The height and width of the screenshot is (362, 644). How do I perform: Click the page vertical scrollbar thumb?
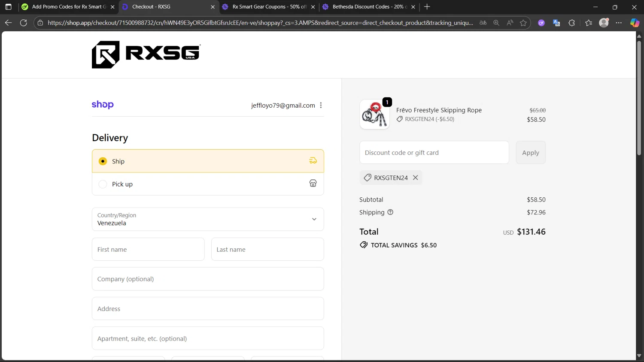tap(639, 98)
